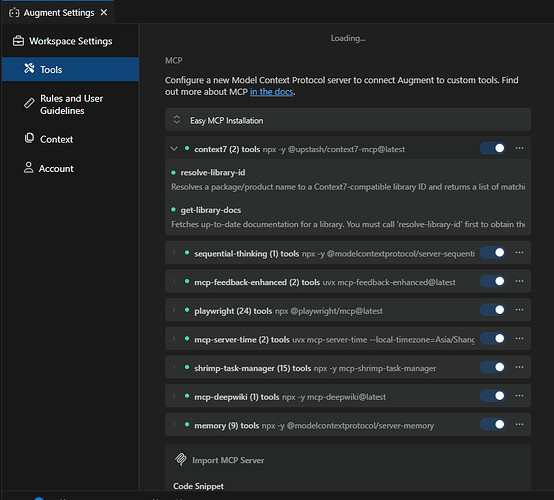Click Import MCP Server
The image size is (554, 500).
(x=228, y=460)
